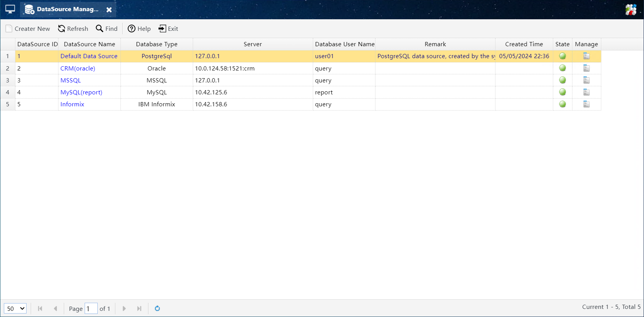Image resolution: width=644 pixels, height=317 pixels.
Task: Select the Oracle database type cell
Action: [157, 69]
